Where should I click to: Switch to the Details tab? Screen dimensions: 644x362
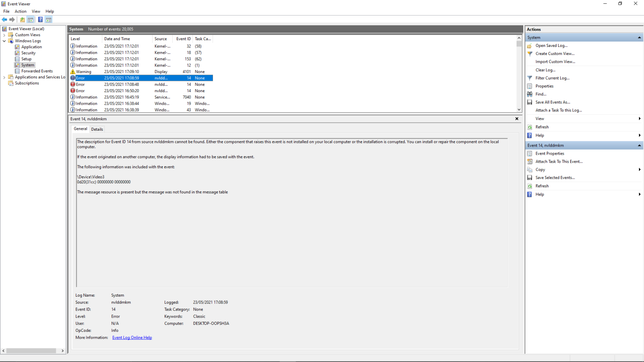[x=97, y=129]
